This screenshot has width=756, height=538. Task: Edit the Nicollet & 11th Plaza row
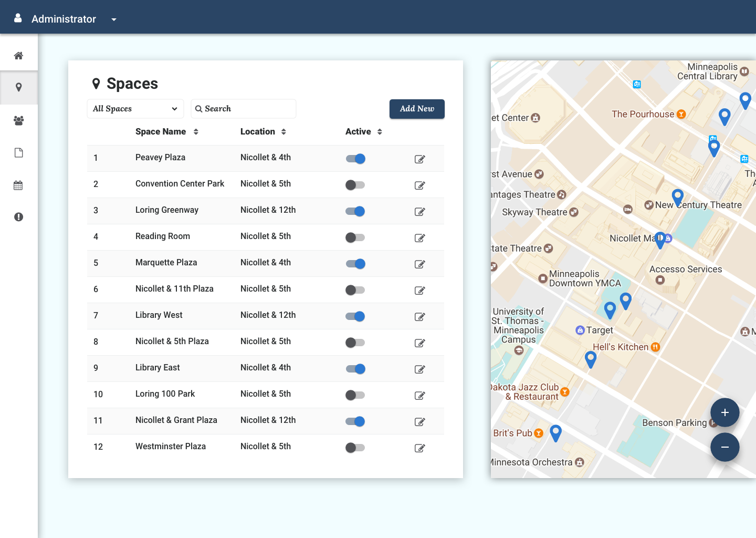(419, 291)
